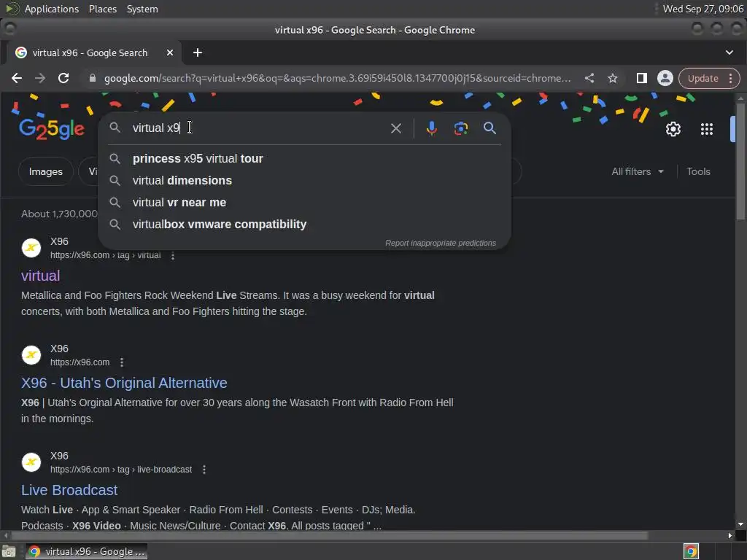The image size is (747, 560).
Task: Expand the All filters dropdown
Action: [x=638, y=171]
